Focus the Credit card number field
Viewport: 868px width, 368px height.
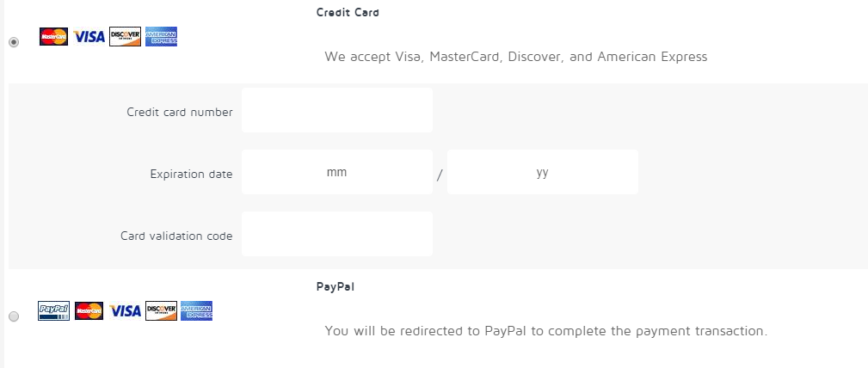(336, 110)
